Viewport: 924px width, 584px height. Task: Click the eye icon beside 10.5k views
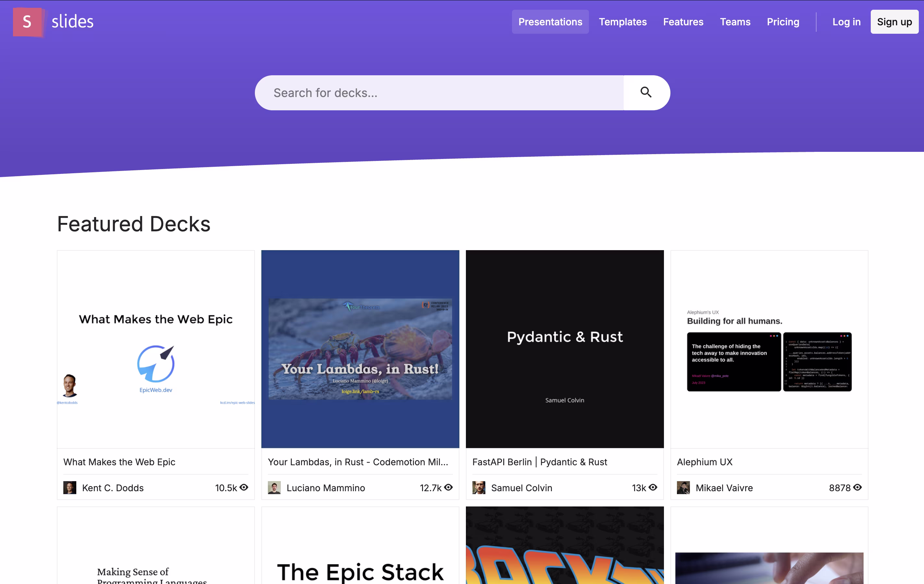point(244,487)
